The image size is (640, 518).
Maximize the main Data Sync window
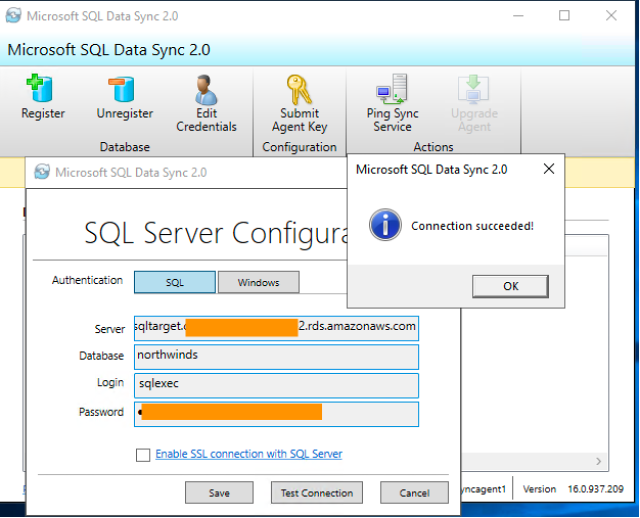point(564,16)
